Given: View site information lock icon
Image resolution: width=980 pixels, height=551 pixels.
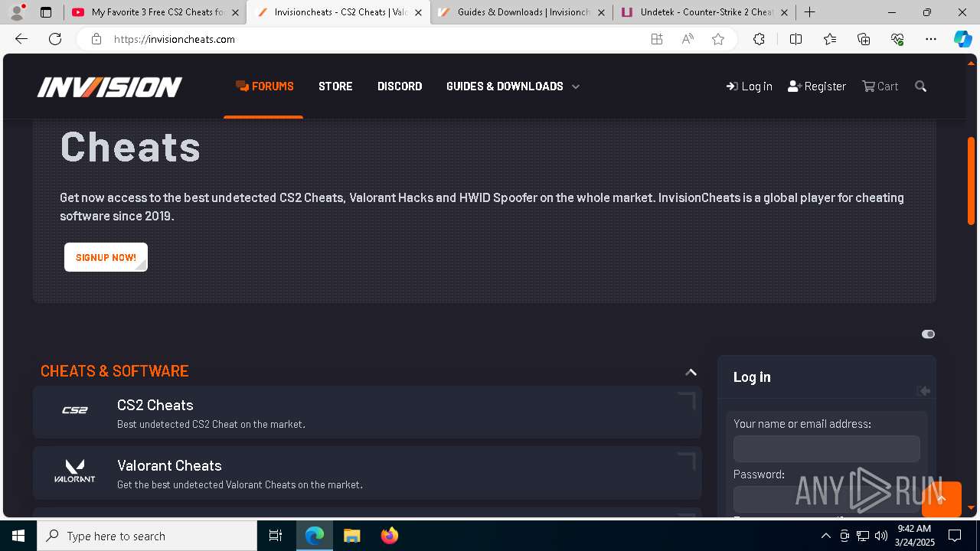Looking at the screenshot, I should 96,39.
